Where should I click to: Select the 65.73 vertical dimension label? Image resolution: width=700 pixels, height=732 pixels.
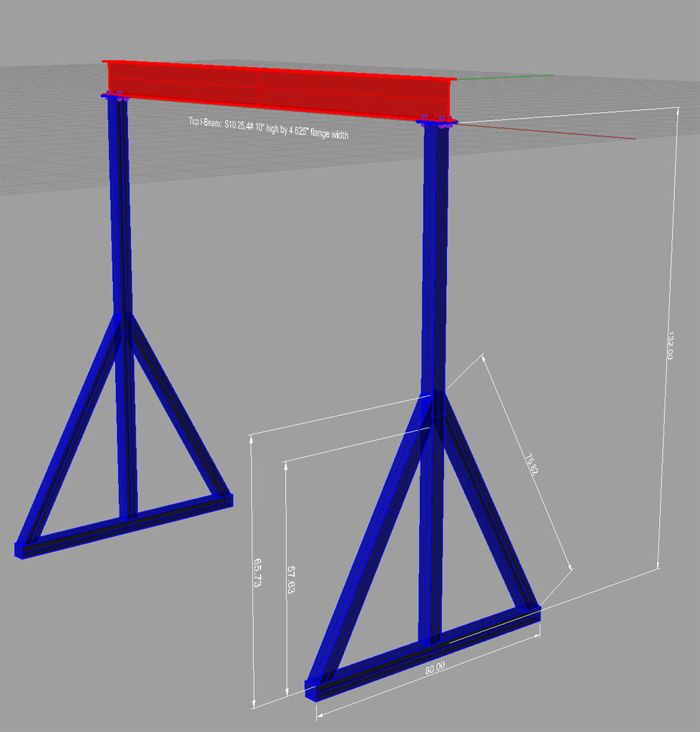pyautogui.click(x=257, y=573)
